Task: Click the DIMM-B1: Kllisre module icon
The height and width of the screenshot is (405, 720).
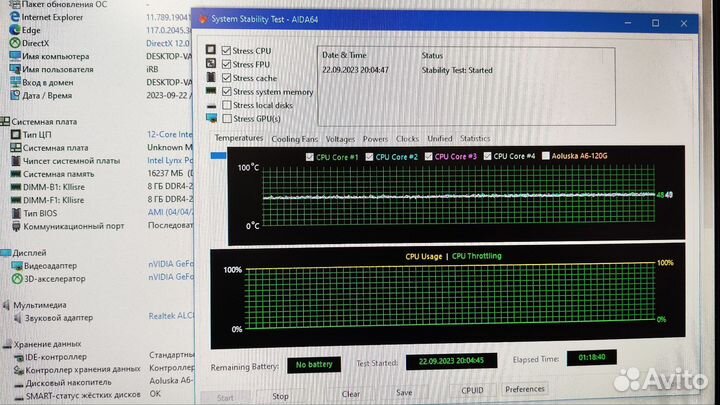Action: 16,187
